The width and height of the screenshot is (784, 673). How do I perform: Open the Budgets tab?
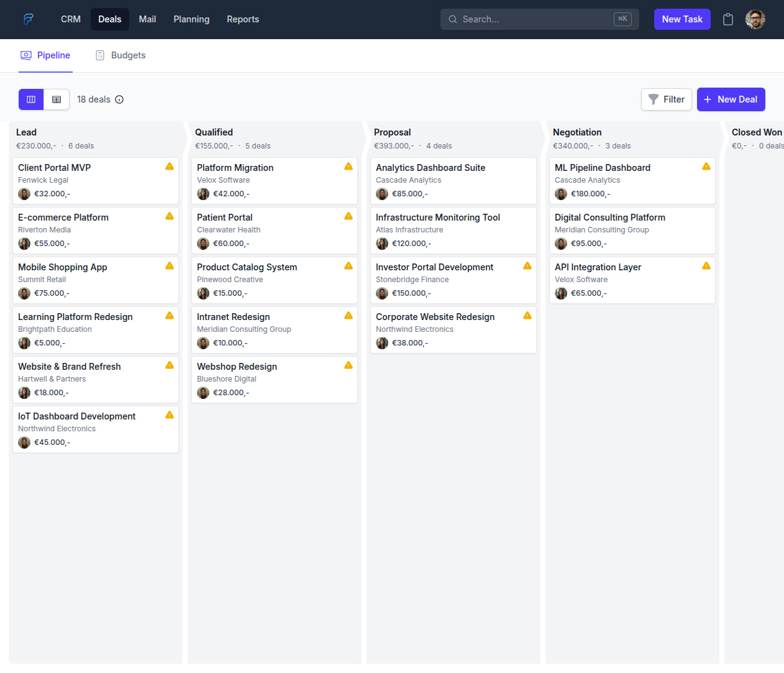click(x=120, y=55)
